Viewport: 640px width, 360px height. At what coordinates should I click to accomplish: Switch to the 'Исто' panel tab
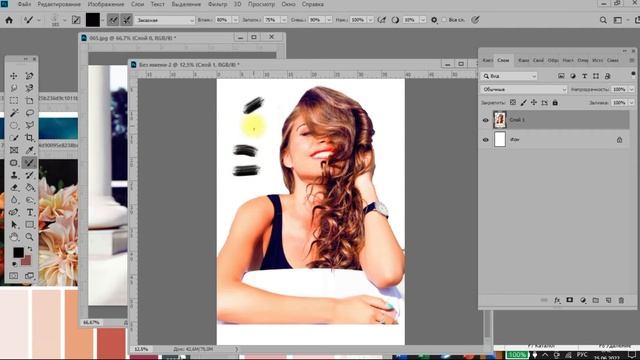pos(598,60)
